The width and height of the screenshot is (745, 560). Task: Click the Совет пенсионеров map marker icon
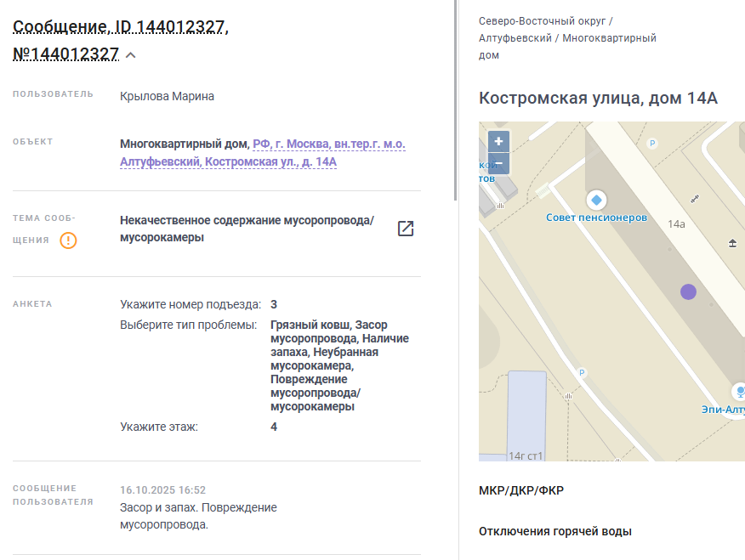click(596, 200)
